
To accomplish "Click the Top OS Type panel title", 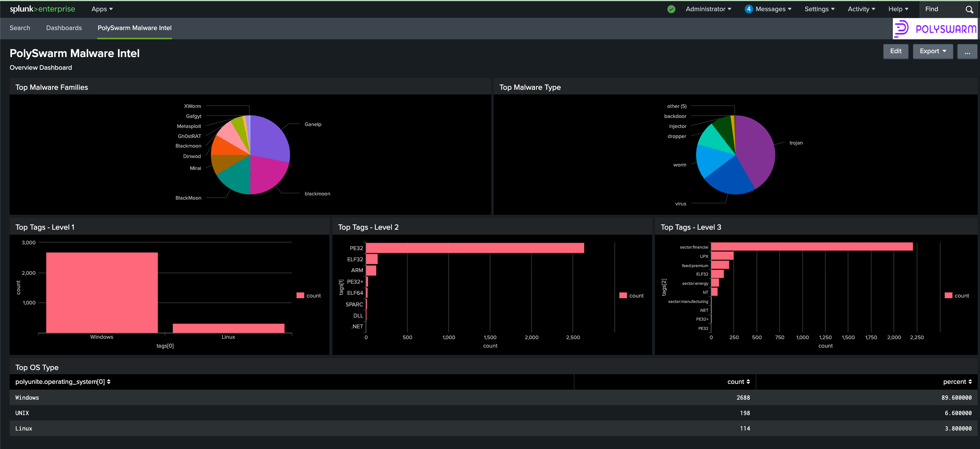I will [x=37, y=367].
